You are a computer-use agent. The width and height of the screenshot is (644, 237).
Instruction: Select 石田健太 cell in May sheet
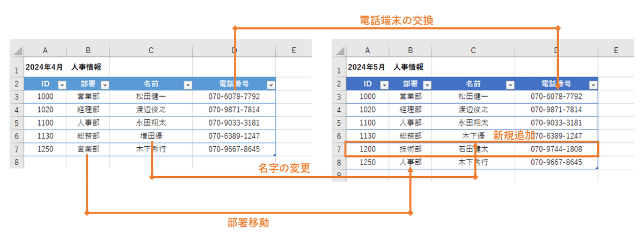click(473, 149)
